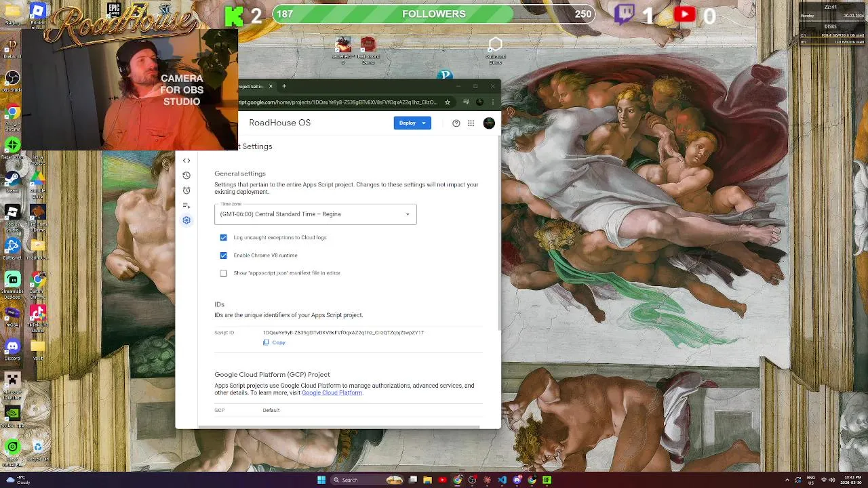
Task: Click the Copy button under Script ID
Action: click(x=275, y=343)
